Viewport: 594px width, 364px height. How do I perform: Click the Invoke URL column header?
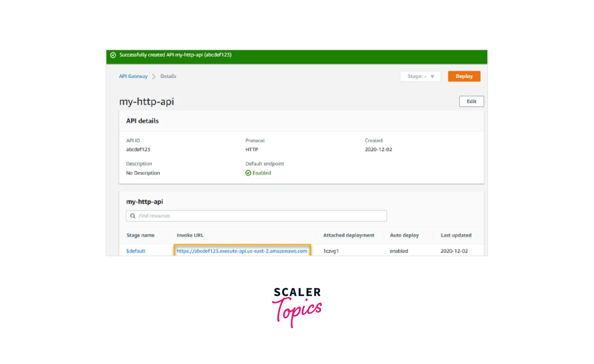190,236
